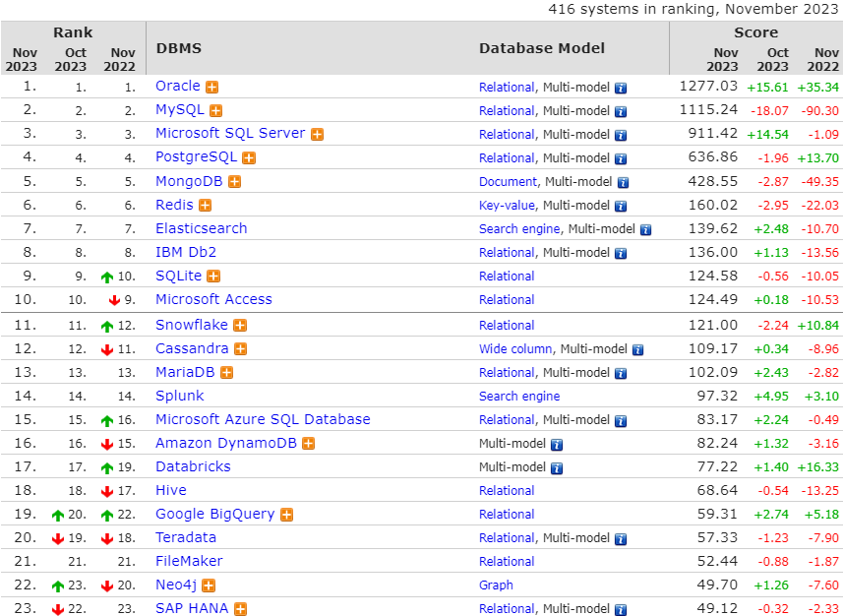Click the orange plus icon next to MySQL
Image resolution: width=843 pixels, height=616 pixels.
[x=216, y=111]
